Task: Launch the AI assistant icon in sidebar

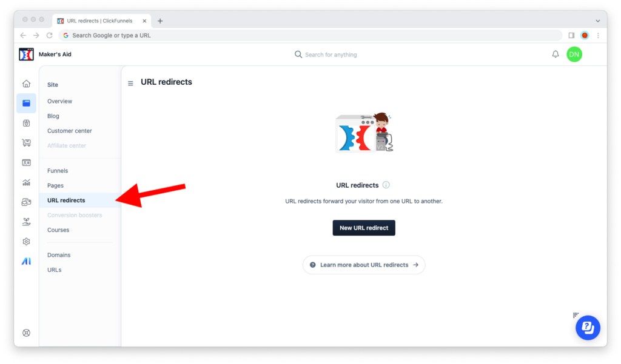Action: 26,261
